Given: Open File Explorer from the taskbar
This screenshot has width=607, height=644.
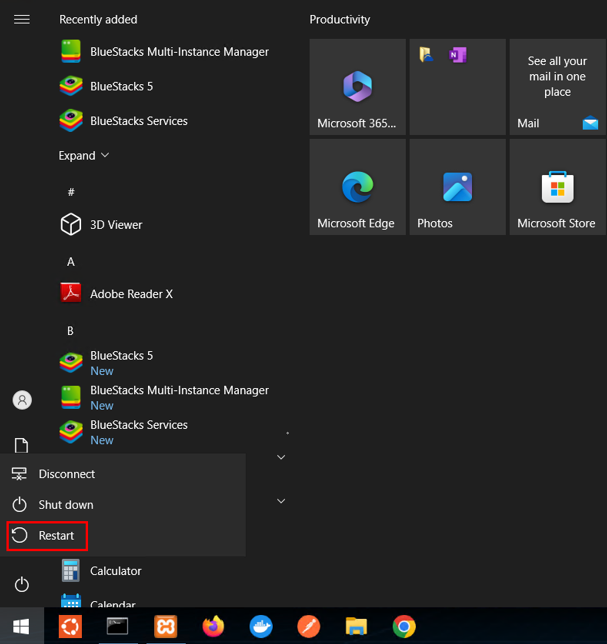Looking at the screenshot, I should click(356, 626).
